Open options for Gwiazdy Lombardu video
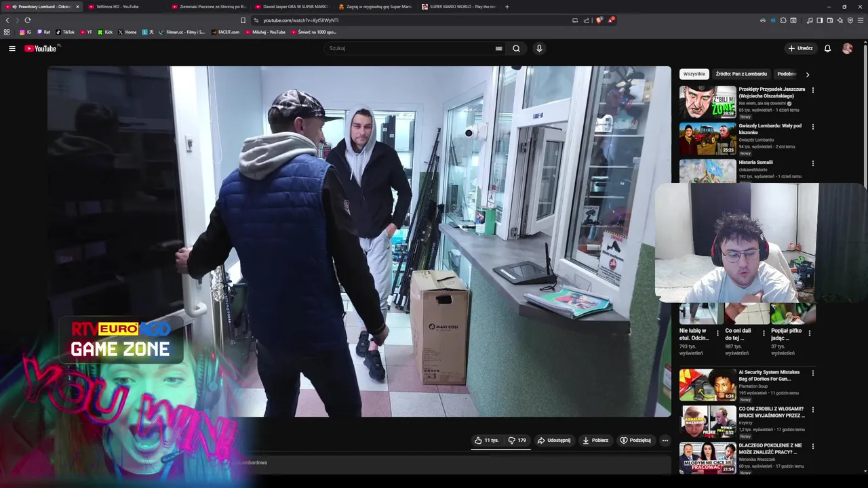The height and width of the screenshot is (488, 868). coord(812,127)
